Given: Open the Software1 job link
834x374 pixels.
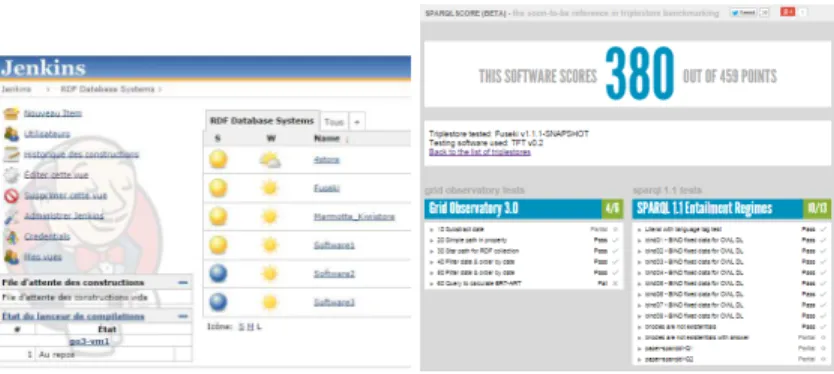Looking at the screenshot, I should pos(334,245).
